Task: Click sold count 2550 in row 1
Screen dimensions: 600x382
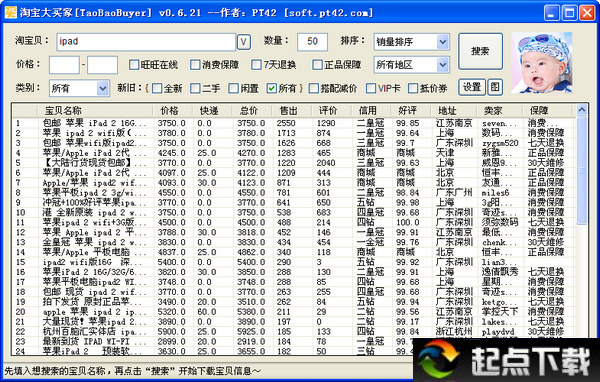Action: pyautogui.click(x=286, y=123)
